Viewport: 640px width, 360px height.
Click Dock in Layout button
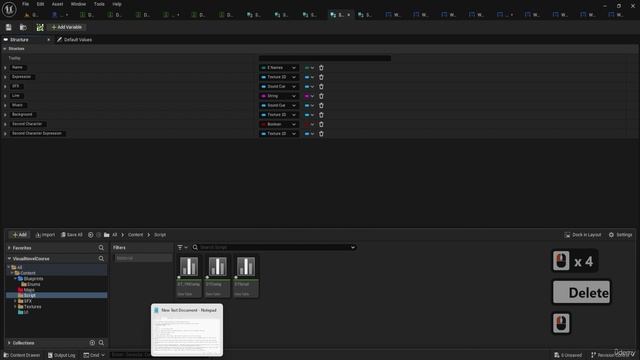pos(583,235)
